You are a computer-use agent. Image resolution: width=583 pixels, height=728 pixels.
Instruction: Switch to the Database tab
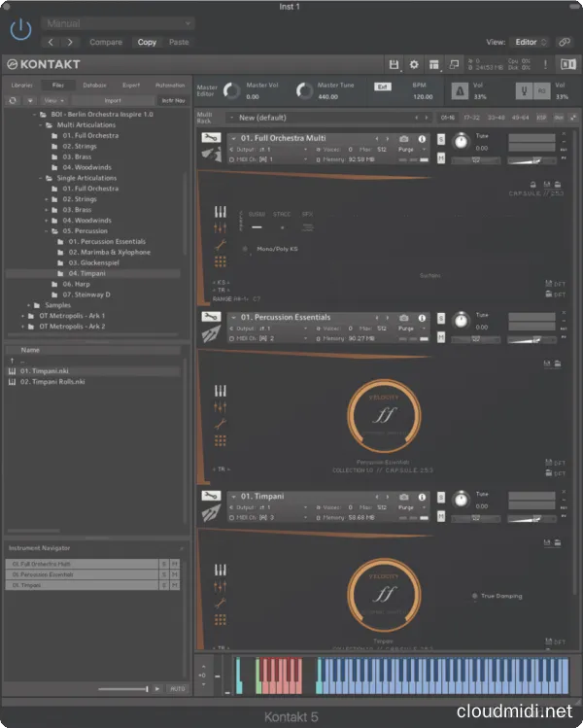click(x=94, y=86)
